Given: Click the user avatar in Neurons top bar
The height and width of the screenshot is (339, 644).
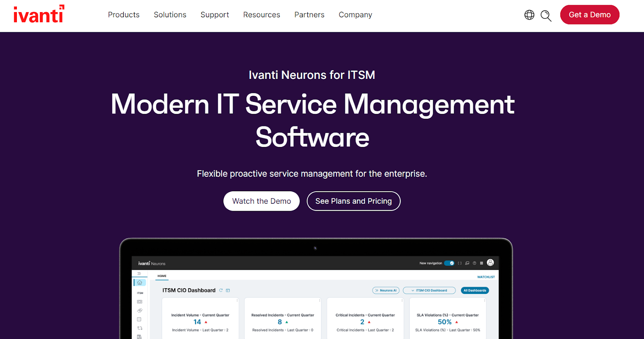Looking at the screenshot, I should [490, 263].
